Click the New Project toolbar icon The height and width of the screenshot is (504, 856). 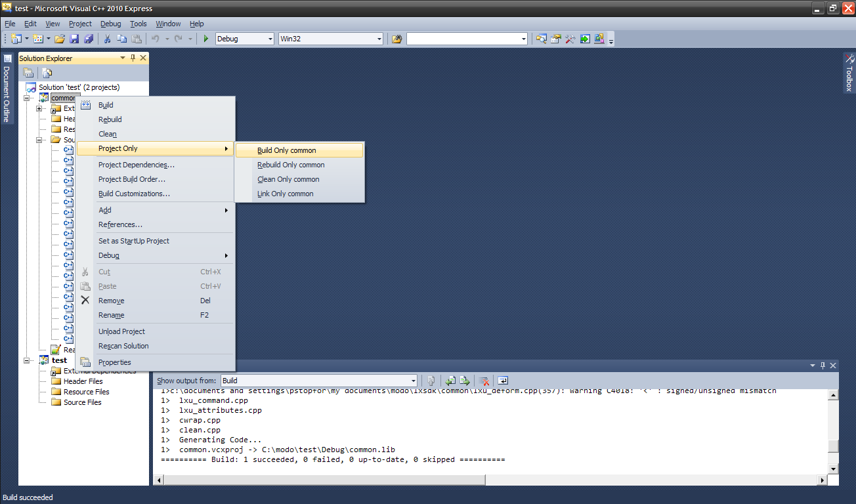coord(16,39)
